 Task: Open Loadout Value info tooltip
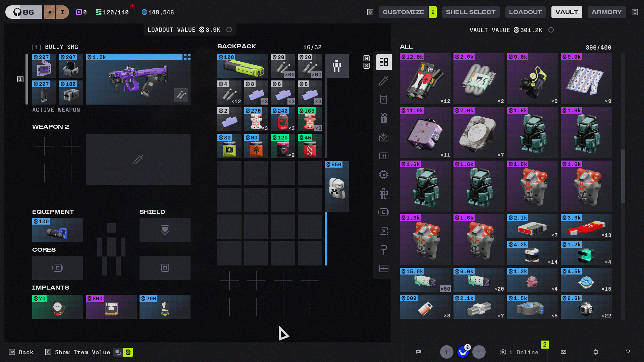click(229, 29)
